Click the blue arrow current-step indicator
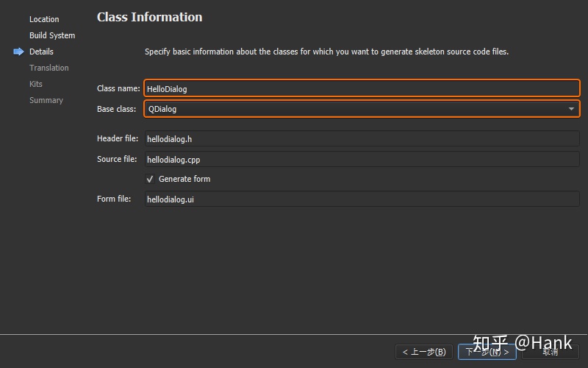 tap(18, 52)
